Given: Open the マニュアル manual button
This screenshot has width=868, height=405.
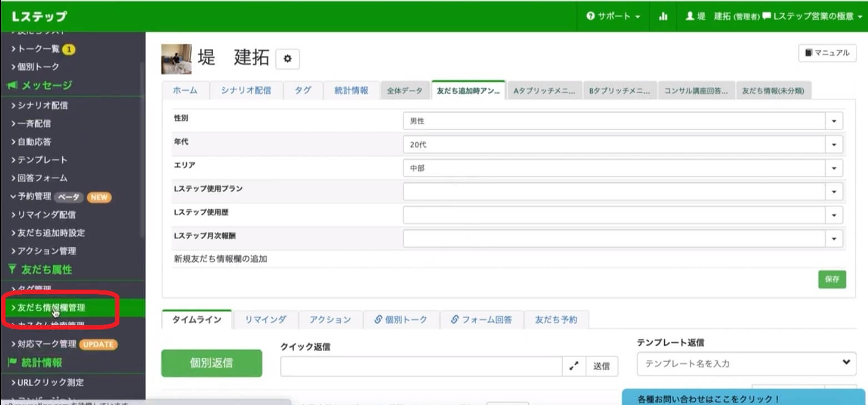Looking at the screenshot, I should 827,53.
